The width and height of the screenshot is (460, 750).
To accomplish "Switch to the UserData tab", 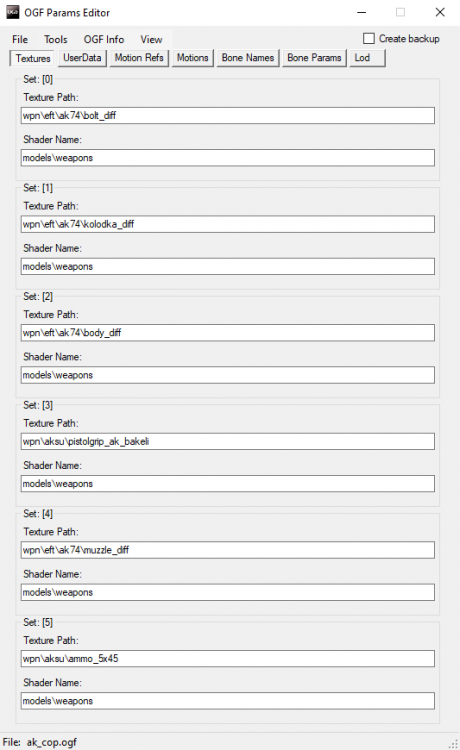I will tap(82, 58).
